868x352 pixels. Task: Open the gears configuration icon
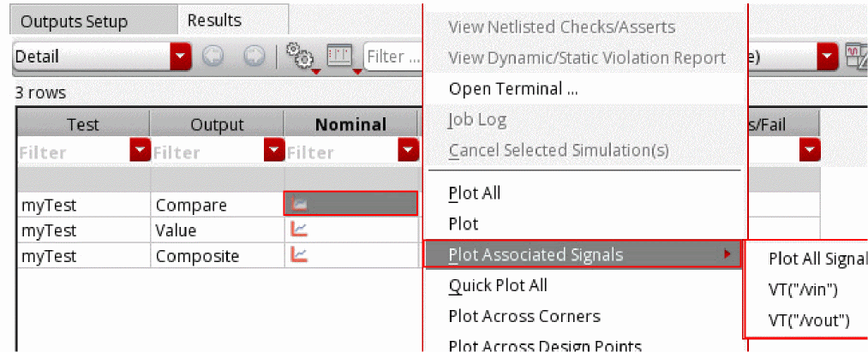(x=297, y=57)
